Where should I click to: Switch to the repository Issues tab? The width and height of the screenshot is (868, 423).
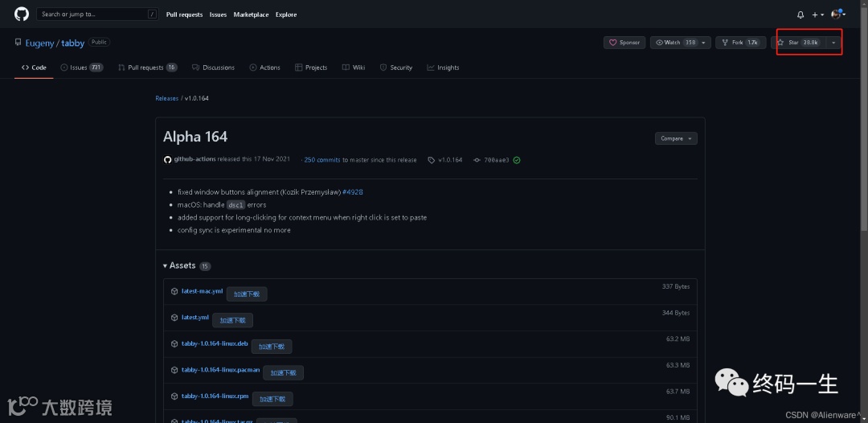(x=82, y=68)
